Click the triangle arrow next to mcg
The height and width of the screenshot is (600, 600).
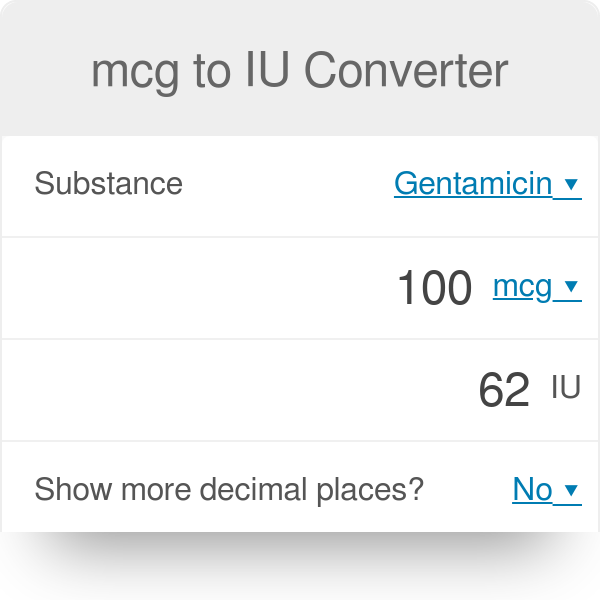coord(571,288)
